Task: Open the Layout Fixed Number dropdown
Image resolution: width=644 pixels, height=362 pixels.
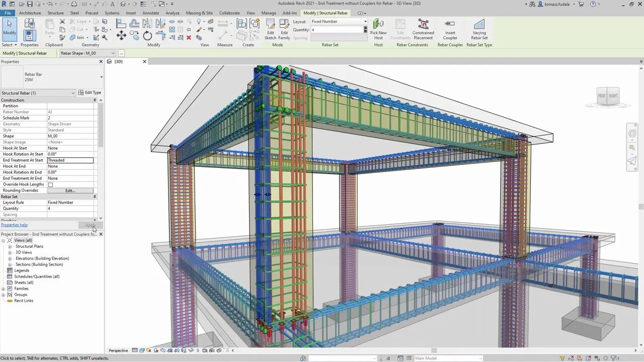Action: (x=339, y=22)
